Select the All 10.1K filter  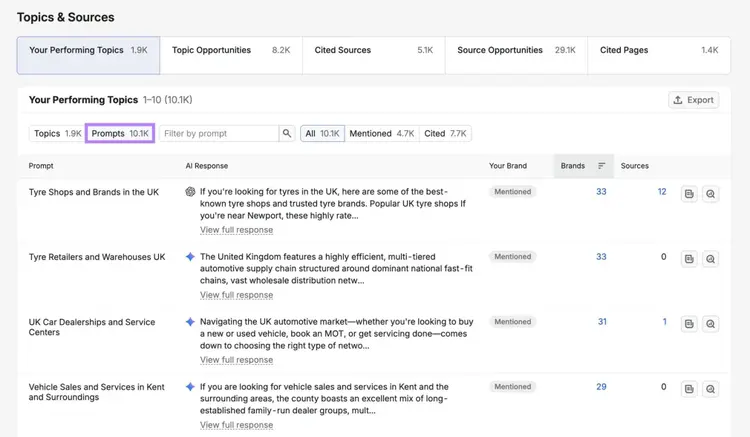point(322,133)
